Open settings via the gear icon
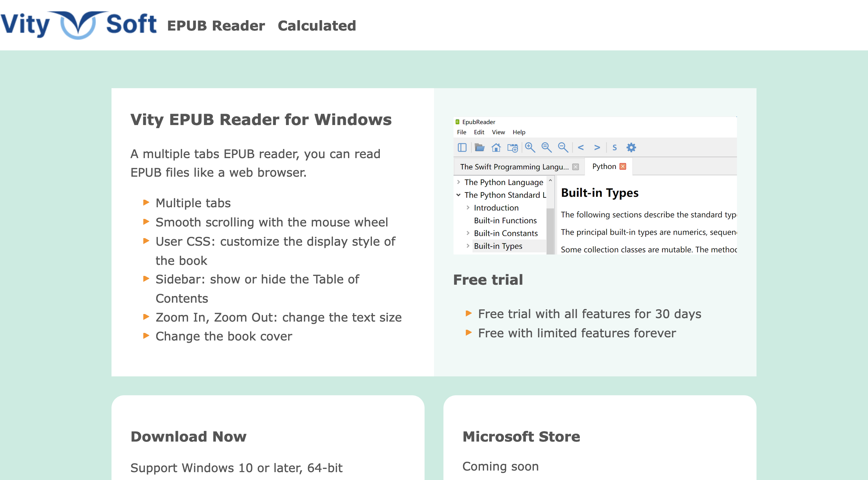 pyautogui.click(x=631, y=147)
